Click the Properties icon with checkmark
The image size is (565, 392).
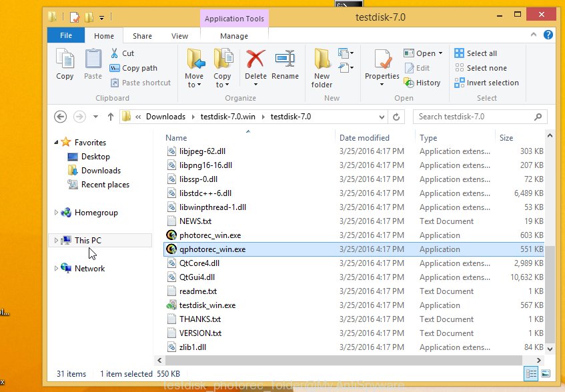click(382, 59)
